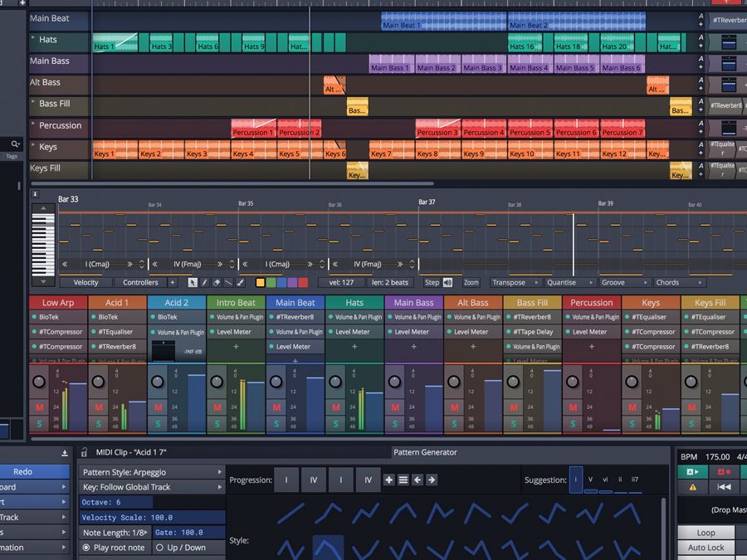This screenshot has width=747, height=560.
Task: Open the Chords menu
Action: point(679,282)
